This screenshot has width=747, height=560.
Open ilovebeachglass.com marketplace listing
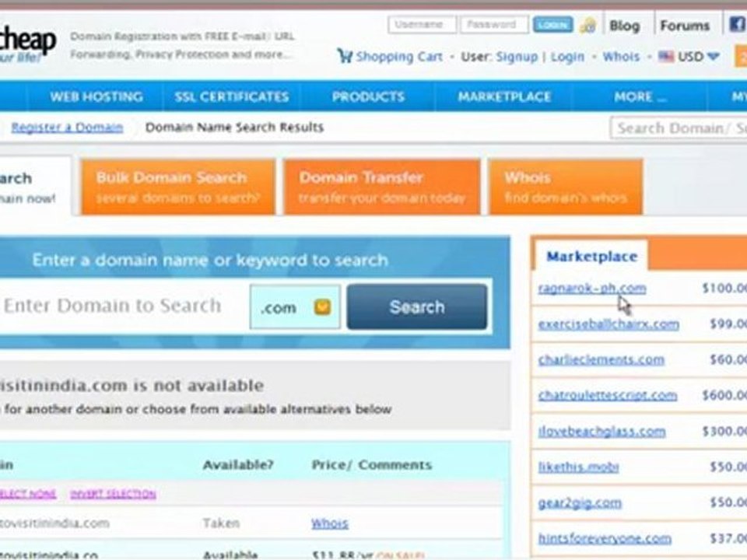click(x=601, y=432)
